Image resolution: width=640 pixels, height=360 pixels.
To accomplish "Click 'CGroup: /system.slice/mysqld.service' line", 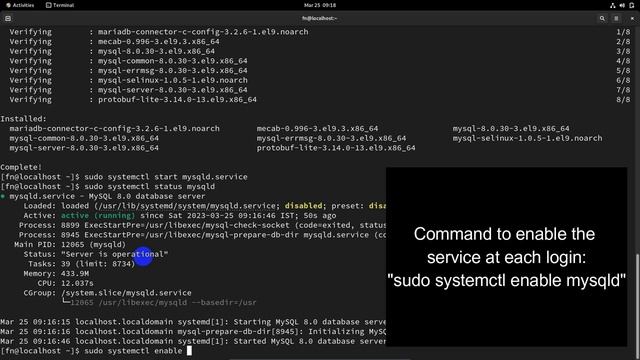I will coord(107,293).
